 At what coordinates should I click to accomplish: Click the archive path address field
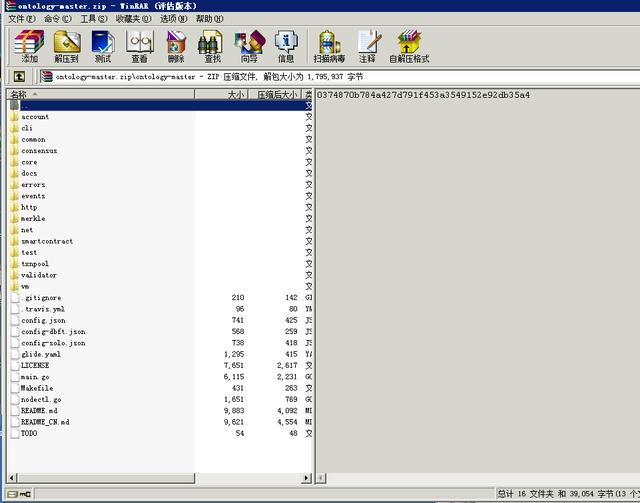point(340,76)
